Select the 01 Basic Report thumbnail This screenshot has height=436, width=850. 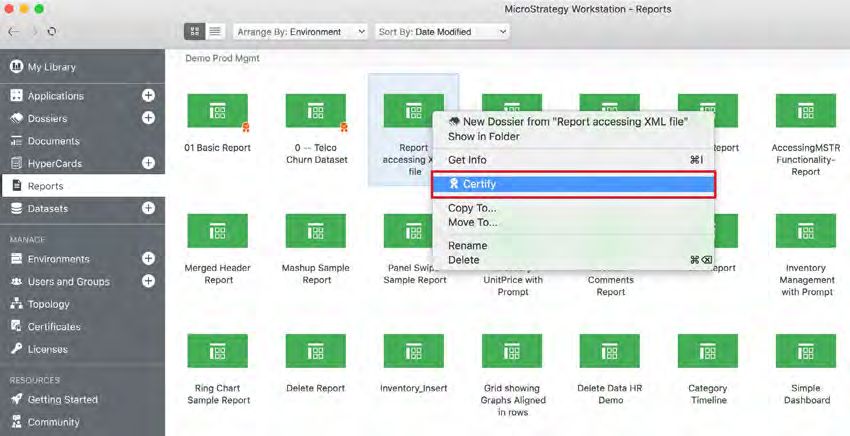pyautogui.click(x=217, y=111)
